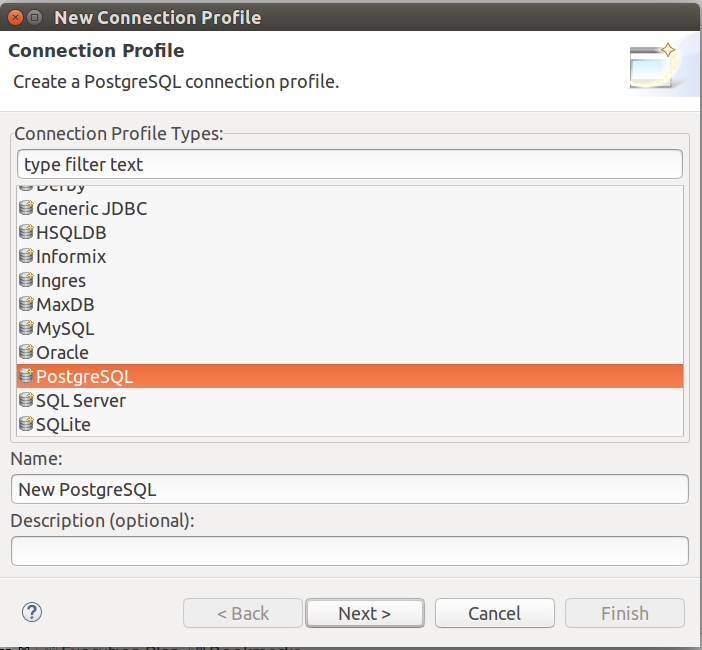
Task: Pick MySQL connection profile type
Action: (350, 329)
